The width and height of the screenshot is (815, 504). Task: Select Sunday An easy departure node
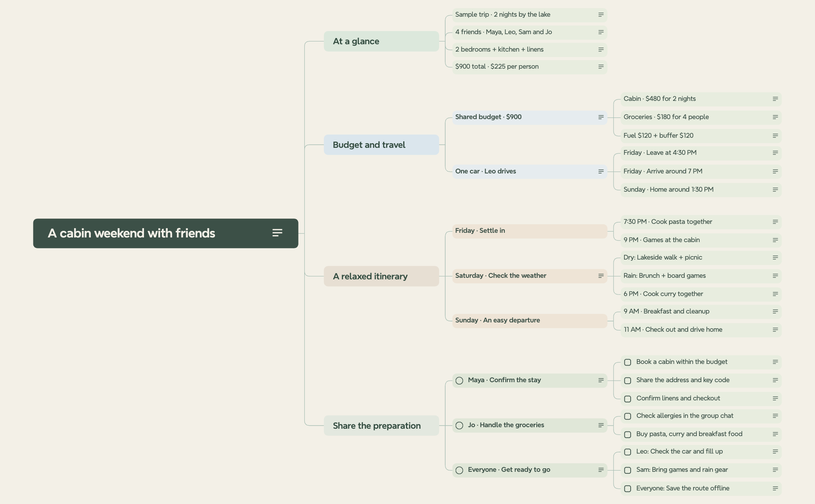pos(530,321)
